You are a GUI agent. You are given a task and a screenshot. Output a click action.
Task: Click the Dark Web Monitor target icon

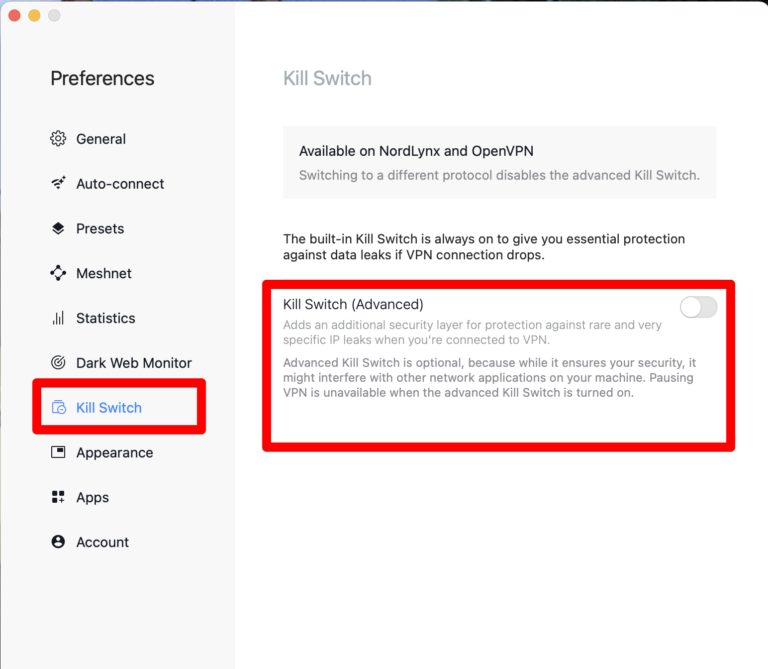coord(58,363)
